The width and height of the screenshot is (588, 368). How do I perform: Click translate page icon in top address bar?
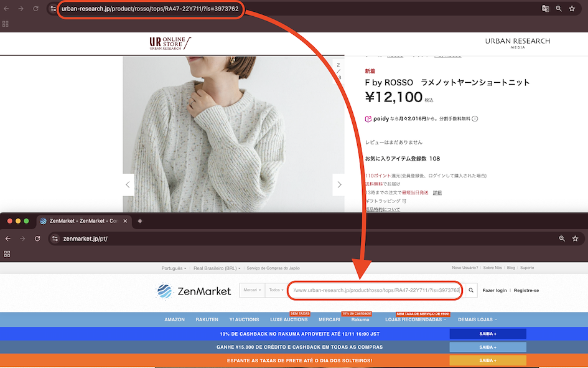click(546, 9)
